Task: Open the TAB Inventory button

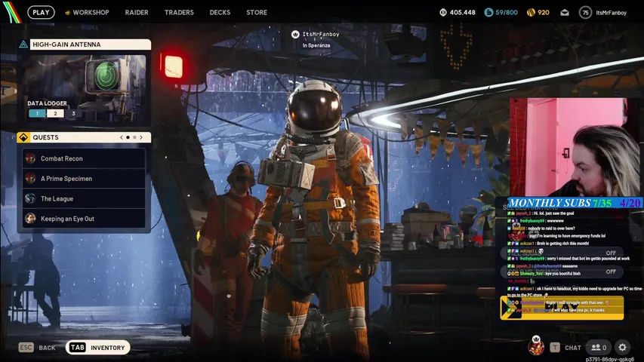Action: pos(97,348)
